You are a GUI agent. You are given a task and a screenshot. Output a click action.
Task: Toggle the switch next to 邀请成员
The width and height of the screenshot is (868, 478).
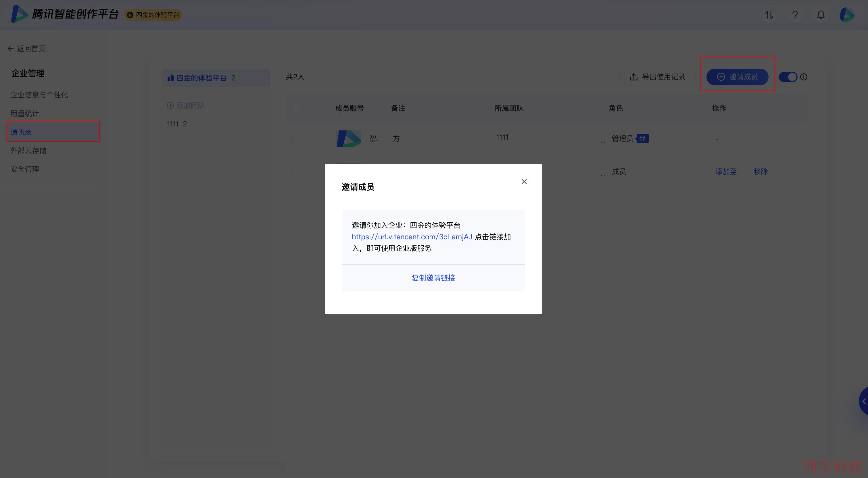click(x=788, y=77)
